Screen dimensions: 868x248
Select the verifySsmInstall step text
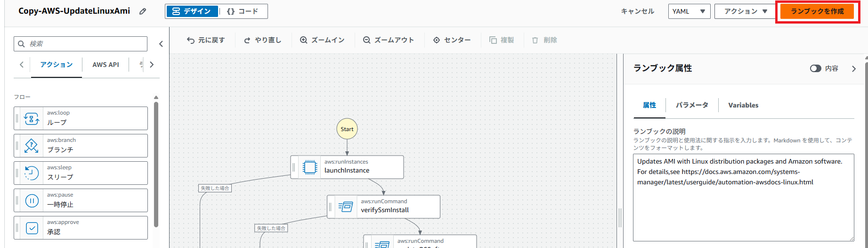385,210
